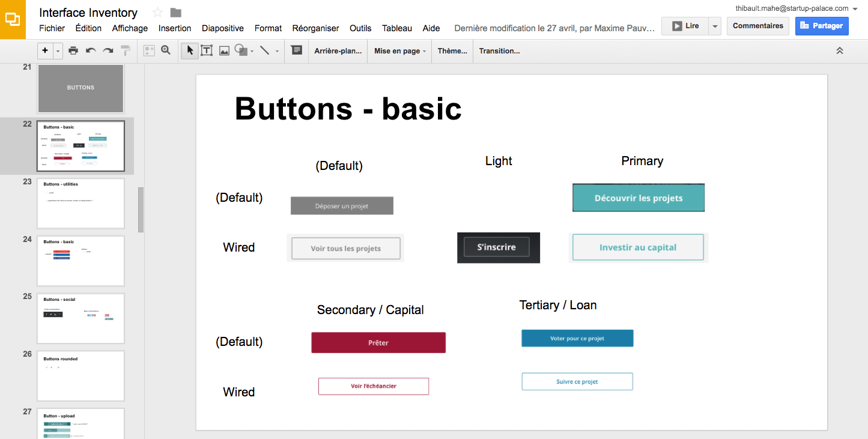Open the Fichier menu
This screenshot has height=439, width=868.
[x=52, y=28]
